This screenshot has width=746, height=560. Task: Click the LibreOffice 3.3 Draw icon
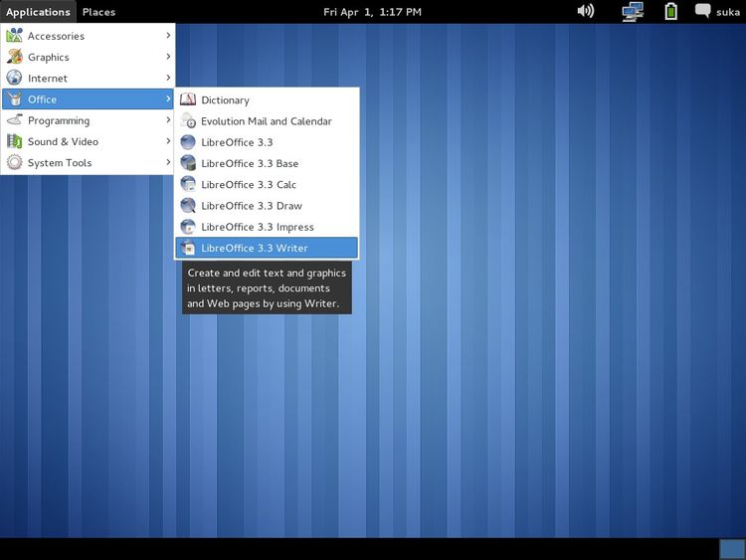[188, 205]
